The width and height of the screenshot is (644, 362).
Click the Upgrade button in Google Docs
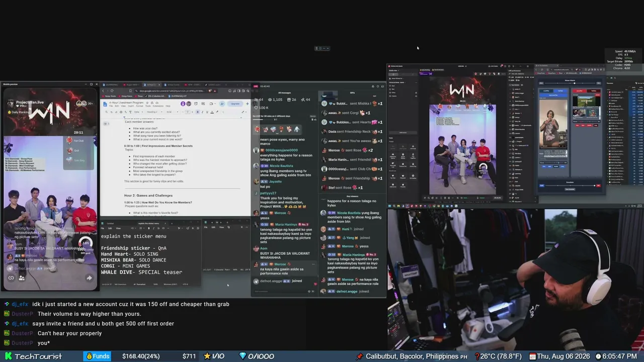pyautogui.click(x=235, y=104)
